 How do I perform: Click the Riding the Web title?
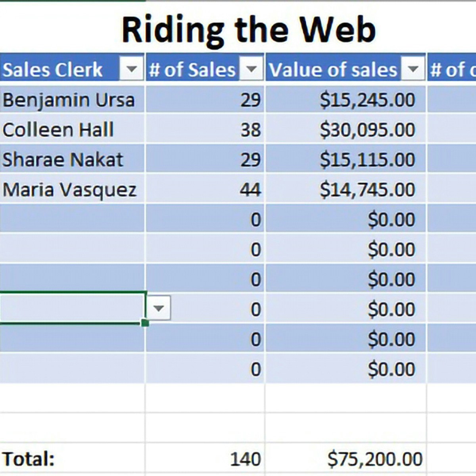(x=248, y=30)
